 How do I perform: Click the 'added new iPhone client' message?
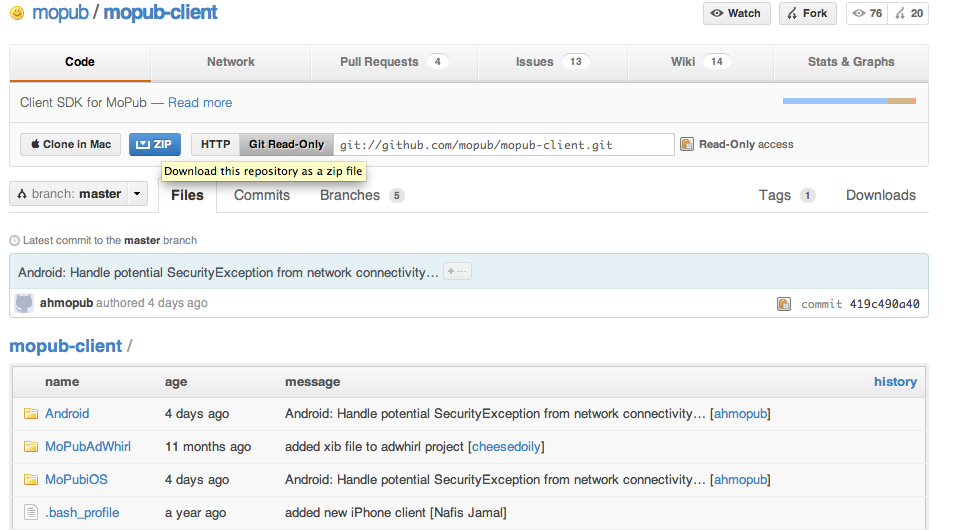coord(355,512)
